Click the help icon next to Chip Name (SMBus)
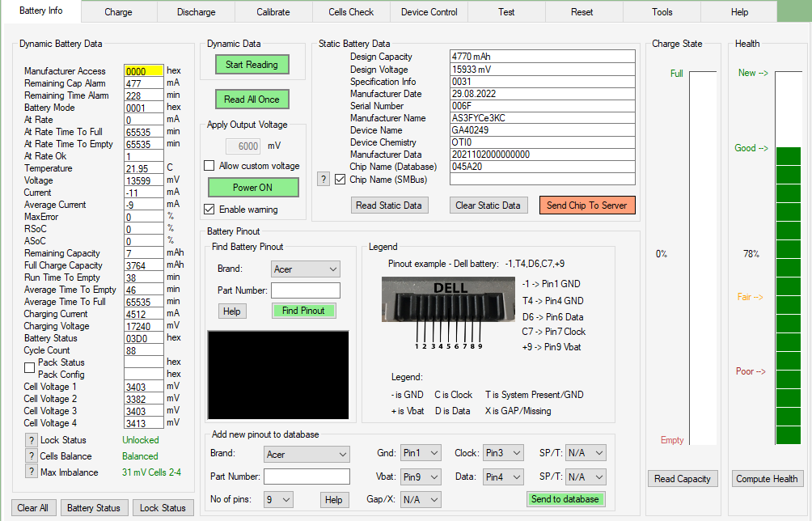Image resolution: width=812 pixels, height=521 pixels. pos(323,179)
